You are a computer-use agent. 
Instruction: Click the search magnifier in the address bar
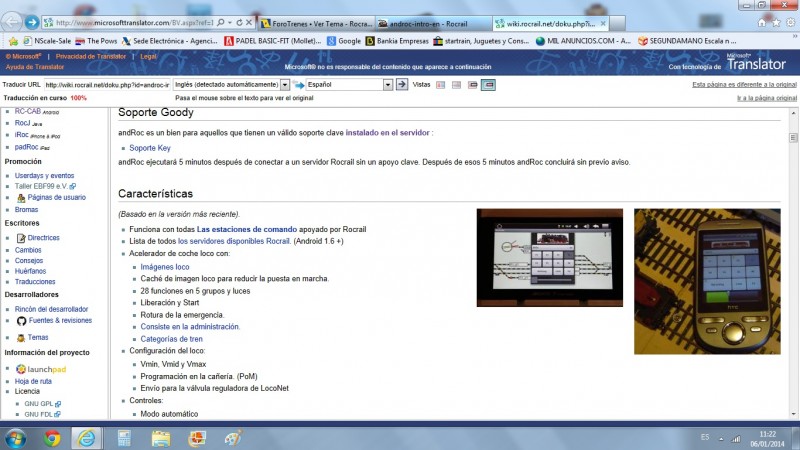coord(221,22)
